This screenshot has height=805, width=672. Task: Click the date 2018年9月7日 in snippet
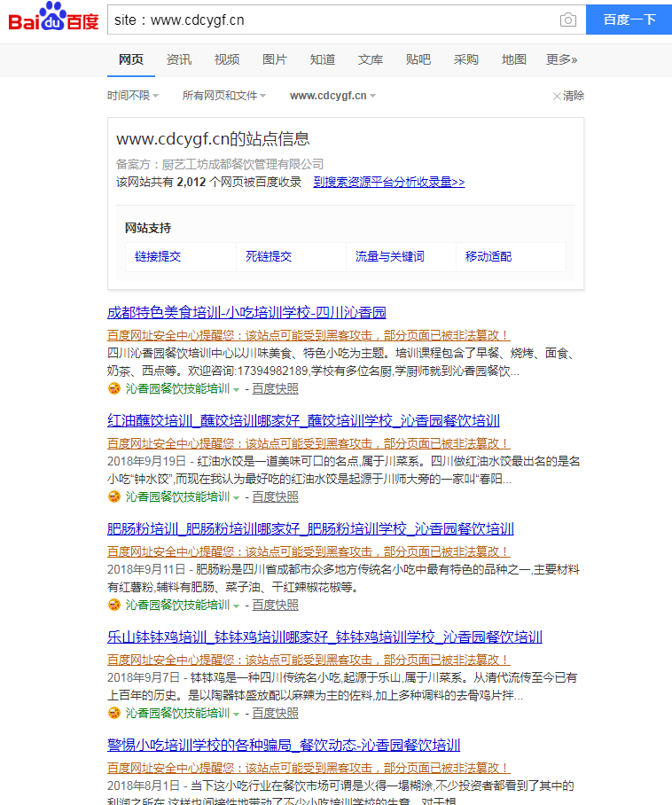pos(144,677)
